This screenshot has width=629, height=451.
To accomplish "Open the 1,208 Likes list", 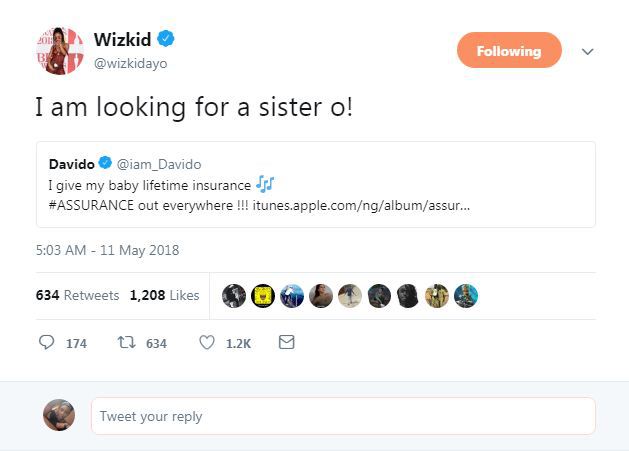I will pos(164,295).
